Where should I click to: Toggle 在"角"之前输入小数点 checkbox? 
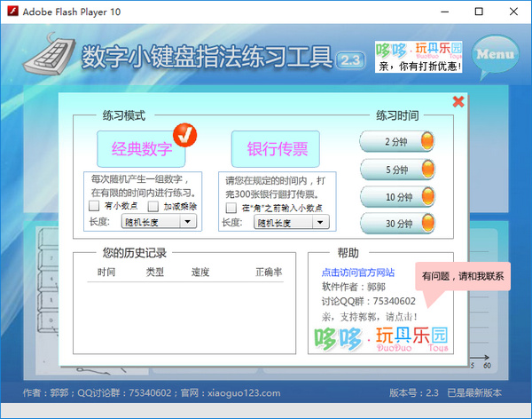point(231,208)
